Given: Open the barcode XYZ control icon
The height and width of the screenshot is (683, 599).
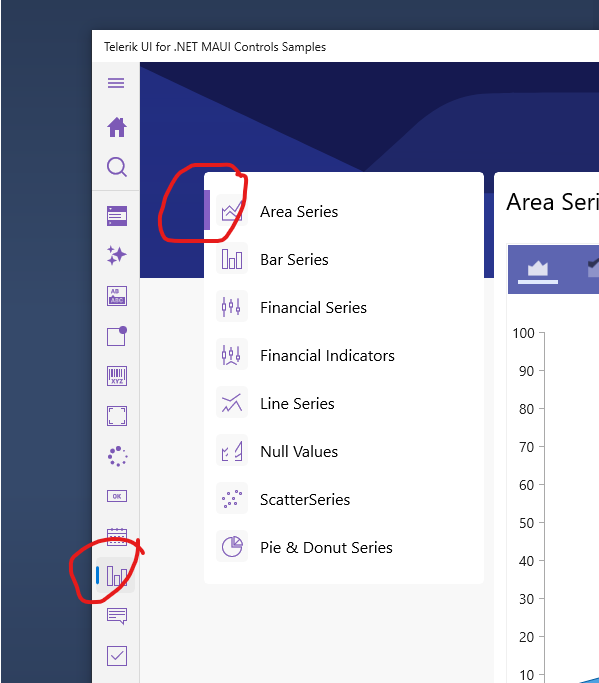Looking at the screenshot, I should tap(117, 376).
